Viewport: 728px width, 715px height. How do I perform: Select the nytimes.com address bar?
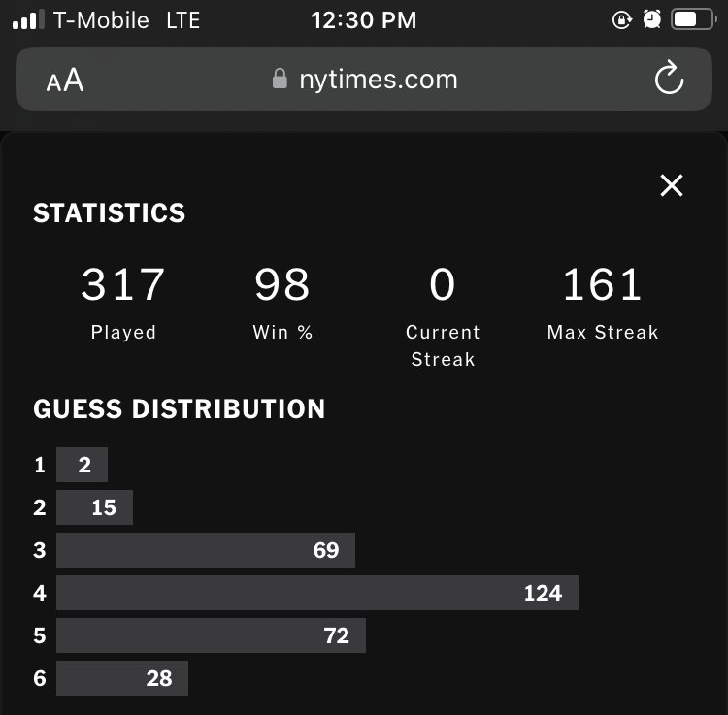pyautogui.click(x=364, y=79)
